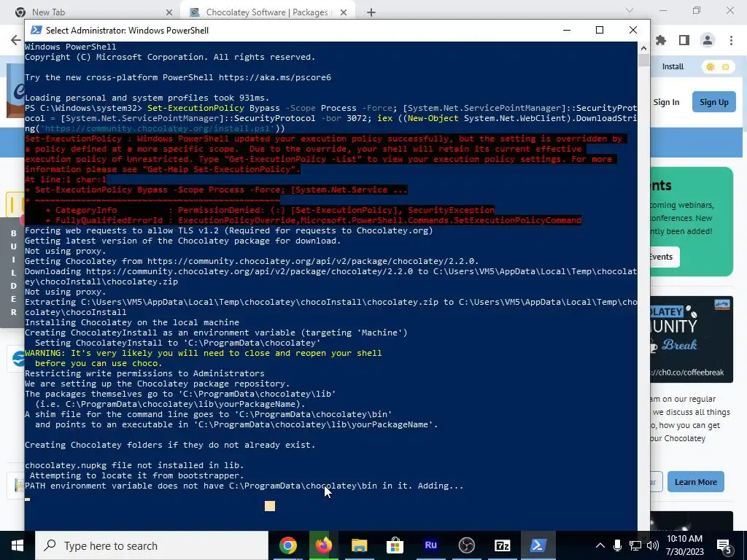Click the Events button on webinar card
747x560 pixels.
click(664, 257)
